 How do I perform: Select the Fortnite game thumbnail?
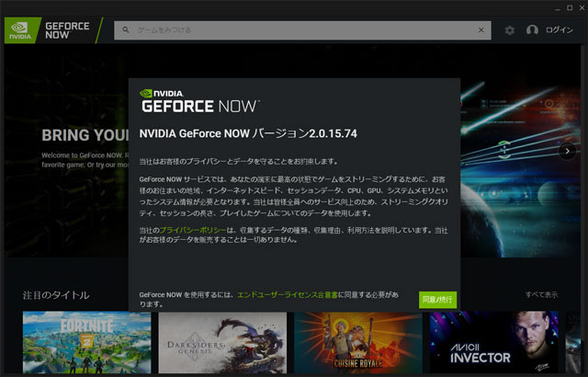(x=87, y=342)
